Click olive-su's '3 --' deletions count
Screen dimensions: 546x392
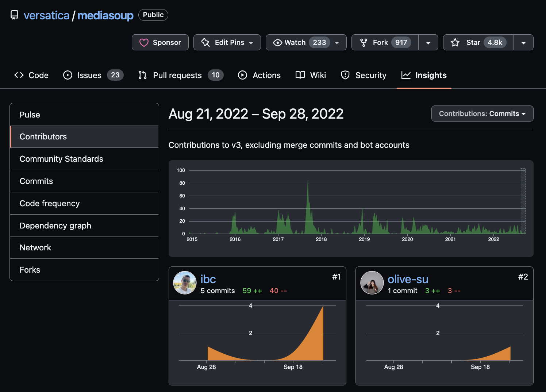coord(454,291)
